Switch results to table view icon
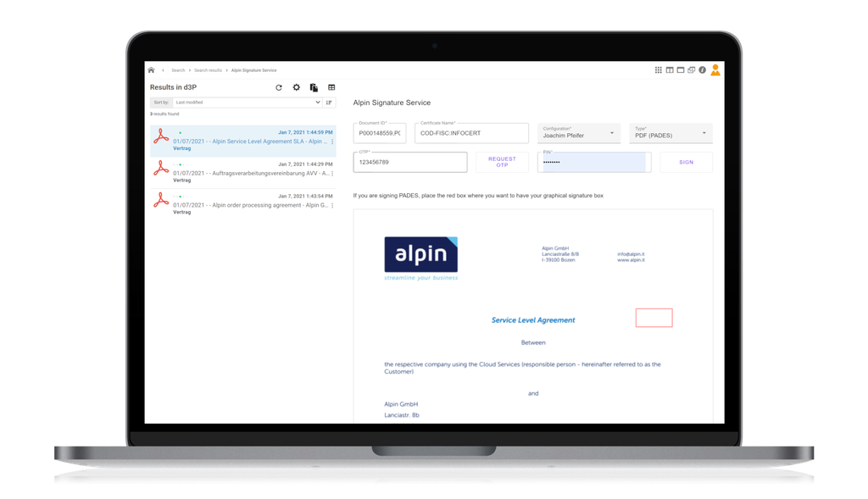 pyautogui.click(x=331, y=87)
